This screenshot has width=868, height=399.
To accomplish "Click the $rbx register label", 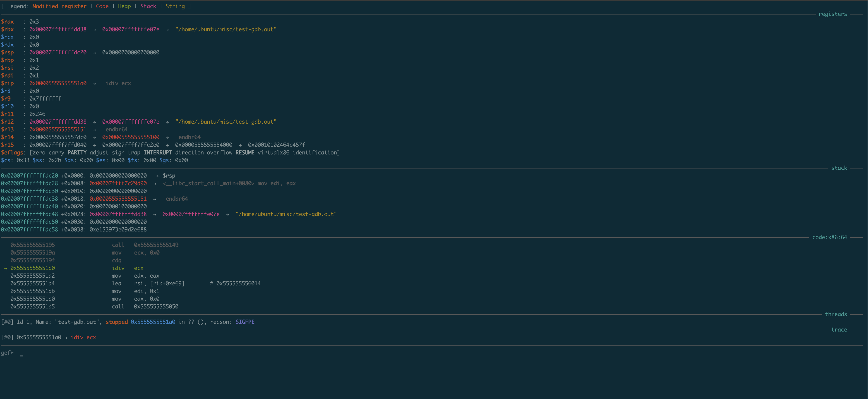I will pyautogui.click(x=7, y=29).
